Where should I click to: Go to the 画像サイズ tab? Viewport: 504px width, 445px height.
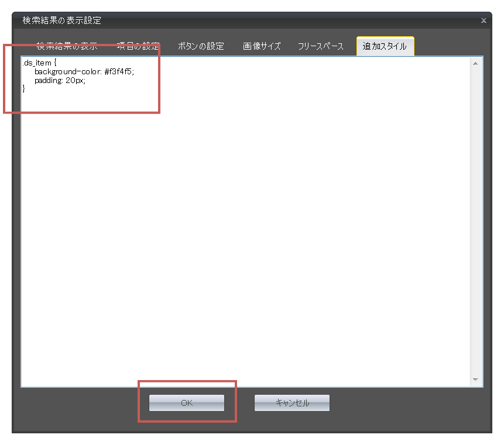point(262,46)
